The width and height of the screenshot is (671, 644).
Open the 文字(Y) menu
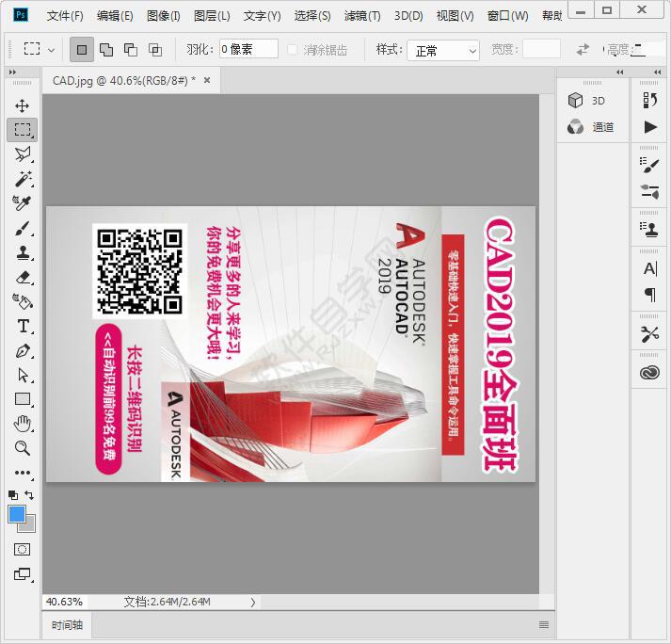tap(262, 16)
